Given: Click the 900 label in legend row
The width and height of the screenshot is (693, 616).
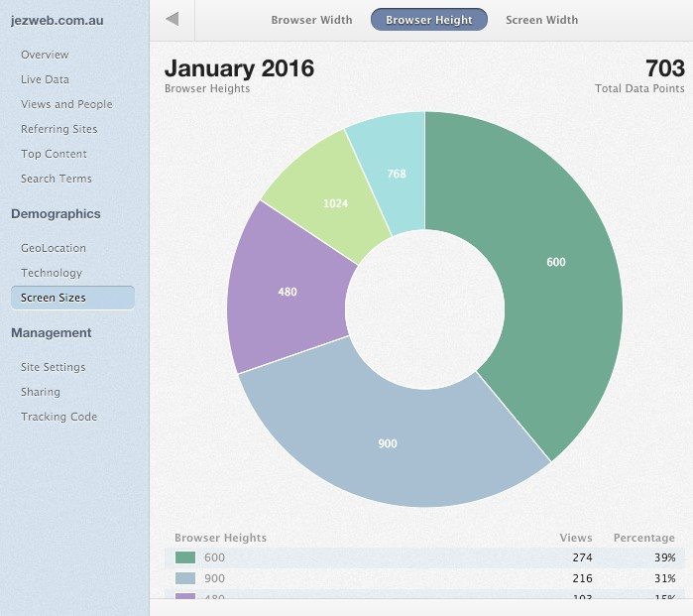Looking at the screenshot, I should [x=214, y=578].
